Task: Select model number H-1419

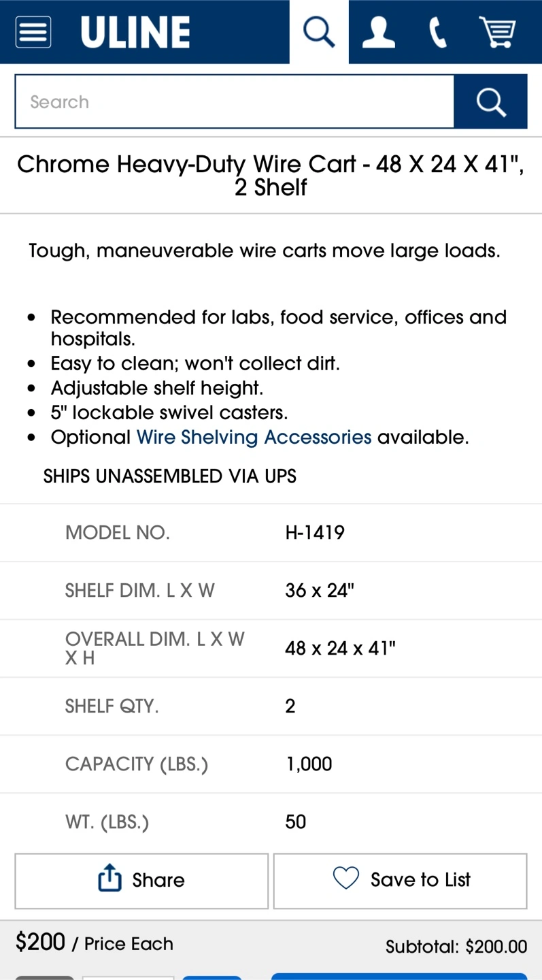Action: coord(315,532)
